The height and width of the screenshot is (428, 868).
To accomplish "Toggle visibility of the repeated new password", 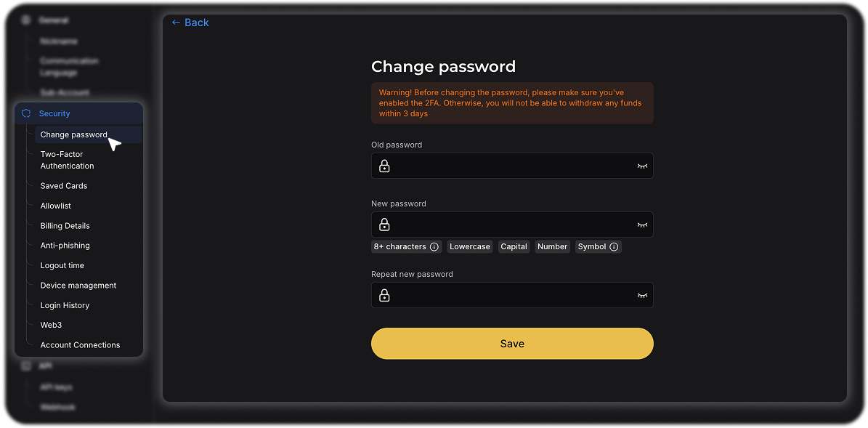I will [x=642, y=296].
